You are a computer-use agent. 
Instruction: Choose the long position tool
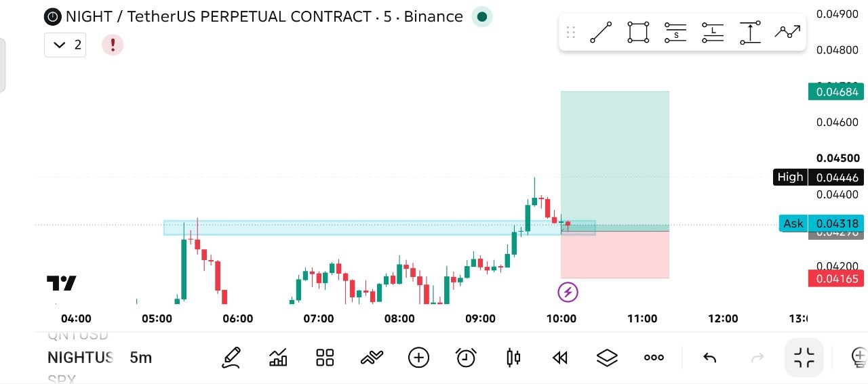(713, 32)
